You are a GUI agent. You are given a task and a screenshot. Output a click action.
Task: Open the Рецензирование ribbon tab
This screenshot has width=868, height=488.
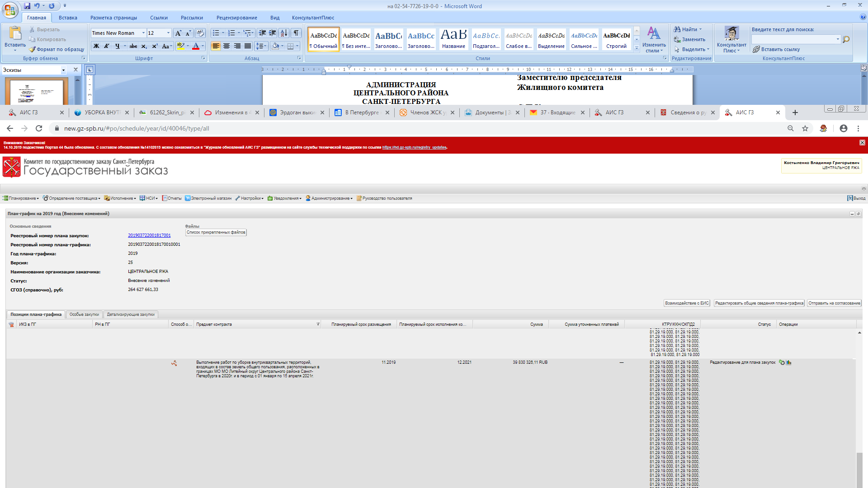(x=236, y=18)
